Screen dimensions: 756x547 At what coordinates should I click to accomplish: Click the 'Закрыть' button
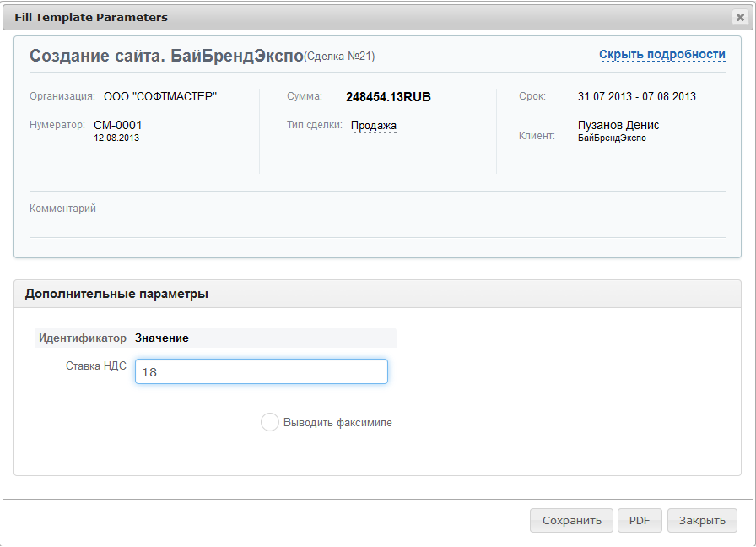(702, 520)
